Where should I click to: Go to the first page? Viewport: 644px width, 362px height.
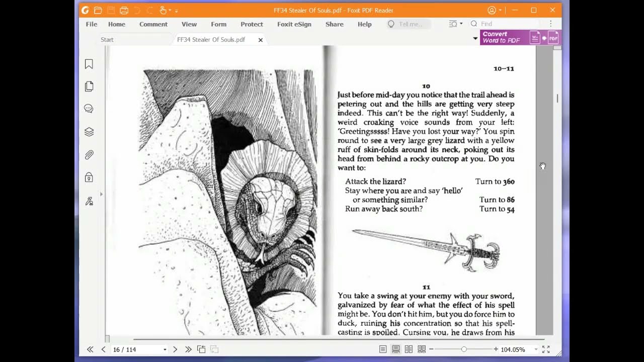point(90,349)
